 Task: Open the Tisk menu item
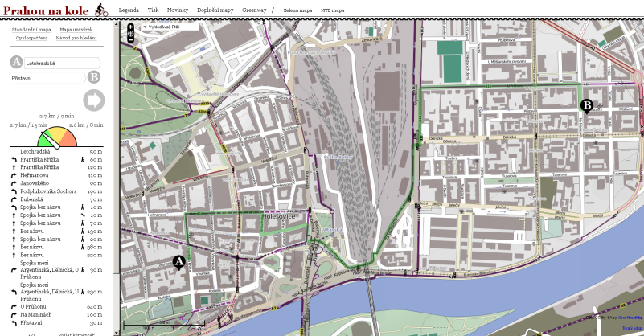[x=153, y=10]
